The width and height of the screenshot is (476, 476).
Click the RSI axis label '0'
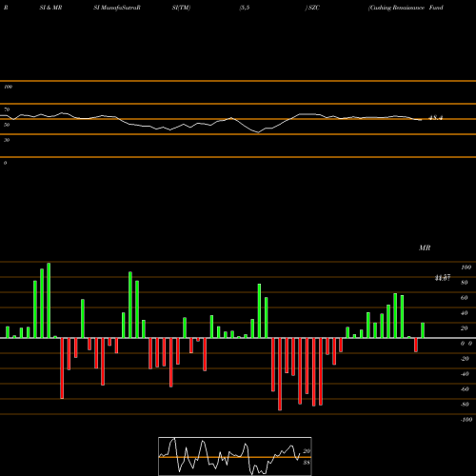5,163
